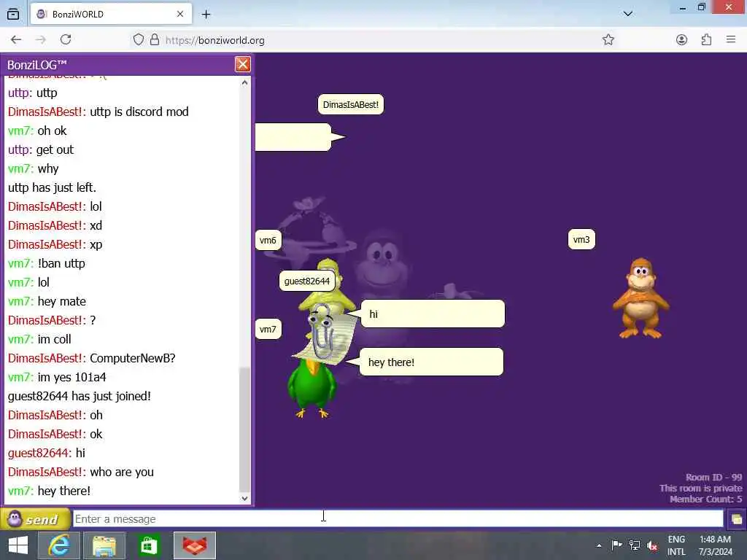Click the guest82644 name tag
Image resolution: width=747 pixels, height=560 pixels.
coord(307,281)
